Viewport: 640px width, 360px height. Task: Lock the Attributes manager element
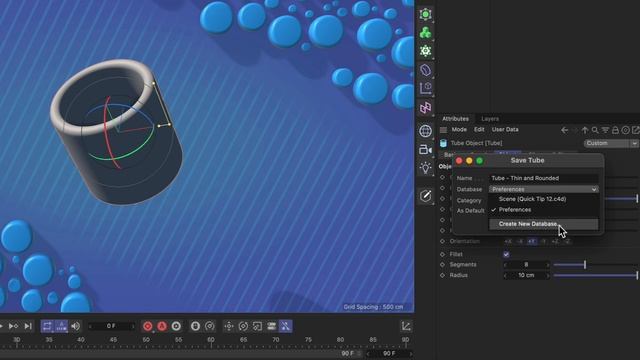615,130
